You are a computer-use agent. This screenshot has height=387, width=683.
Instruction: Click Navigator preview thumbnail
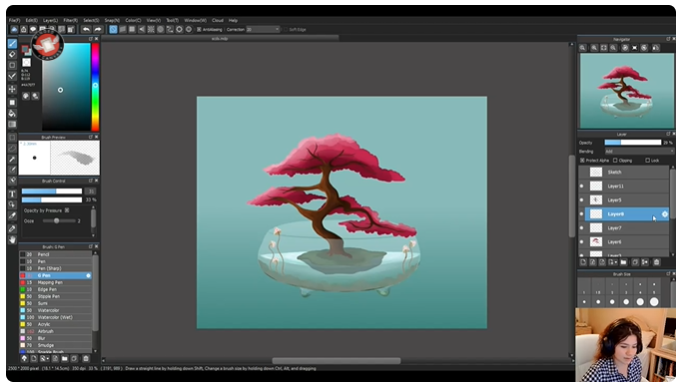pyautogui.click(x=627, y=91)
